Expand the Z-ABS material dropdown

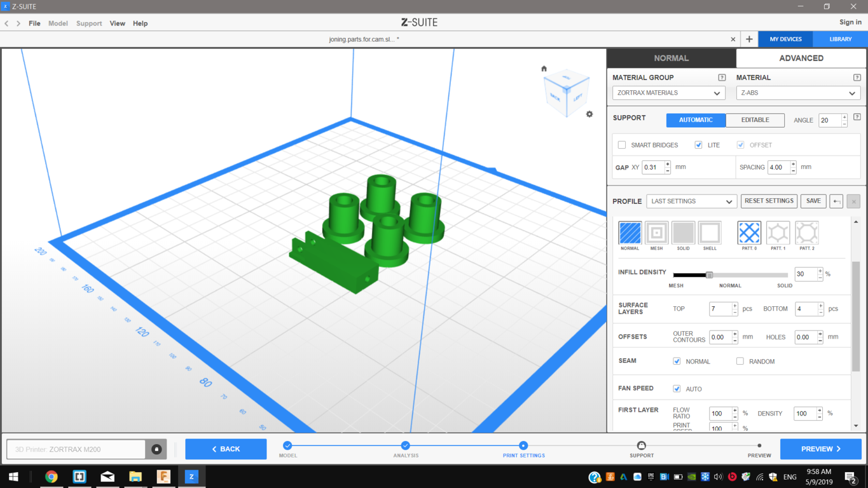(x=798, y=93)
